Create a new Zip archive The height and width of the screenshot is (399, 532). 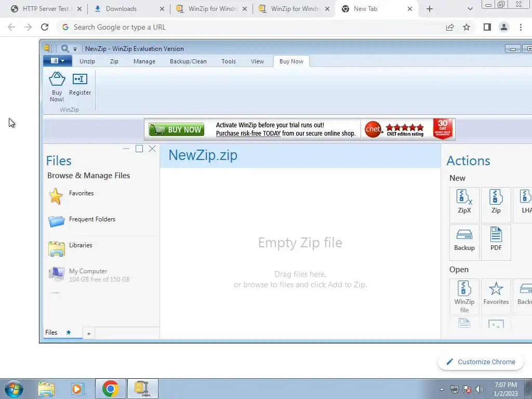pos(496,205)
